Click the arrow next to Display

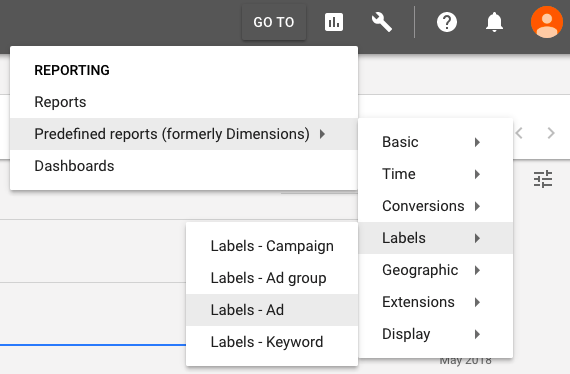pos(477,334)
